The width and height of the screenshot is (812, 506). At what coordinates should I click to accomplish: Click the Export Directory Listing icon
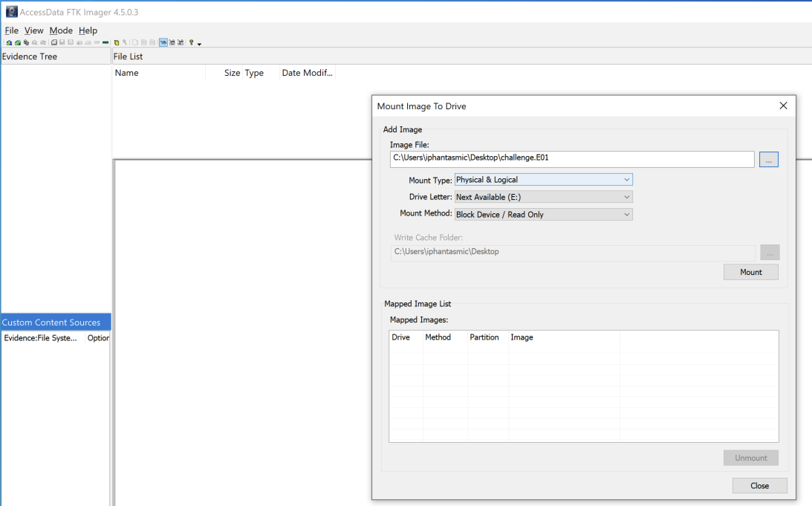click(152, 42)
